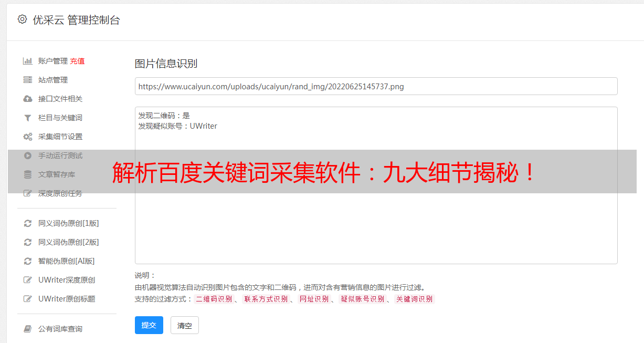Open 采集细节设置
The image size is (644, 343).
(60, 137)
